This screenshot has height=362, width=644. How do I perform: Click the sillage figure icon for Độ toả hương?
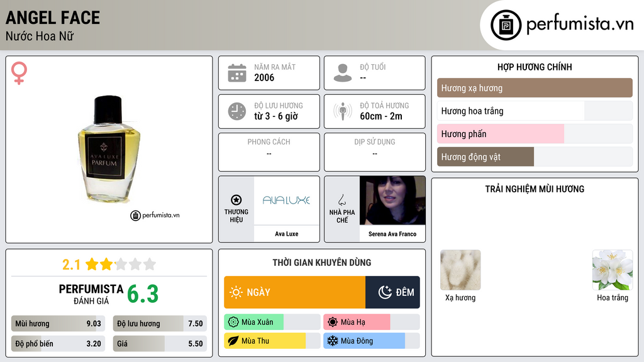click(343, 111)
